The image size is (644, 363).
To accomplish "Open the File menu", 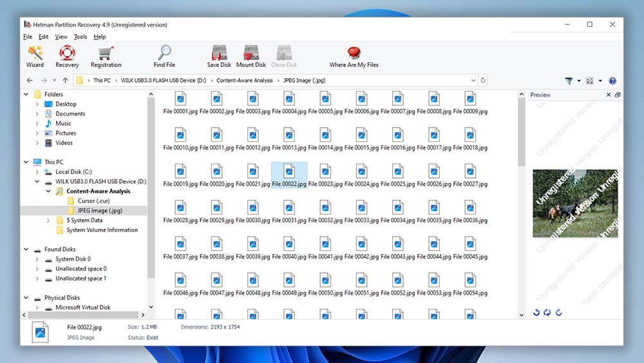I will pyautogui.click(x=28, y=37).
